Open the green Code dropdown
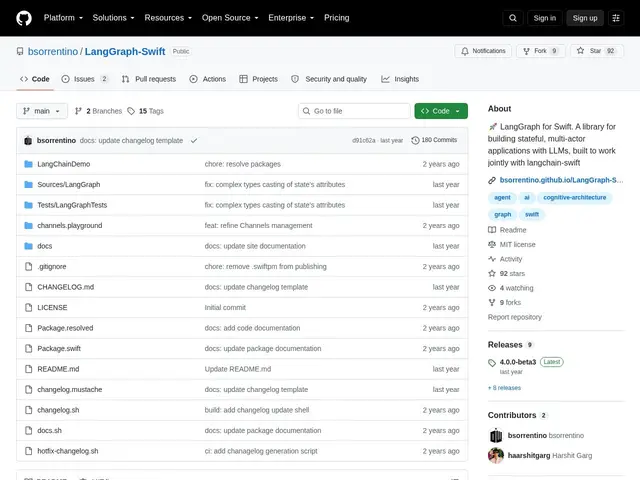This screenshot has height=480, width=640. pos(441,111)
